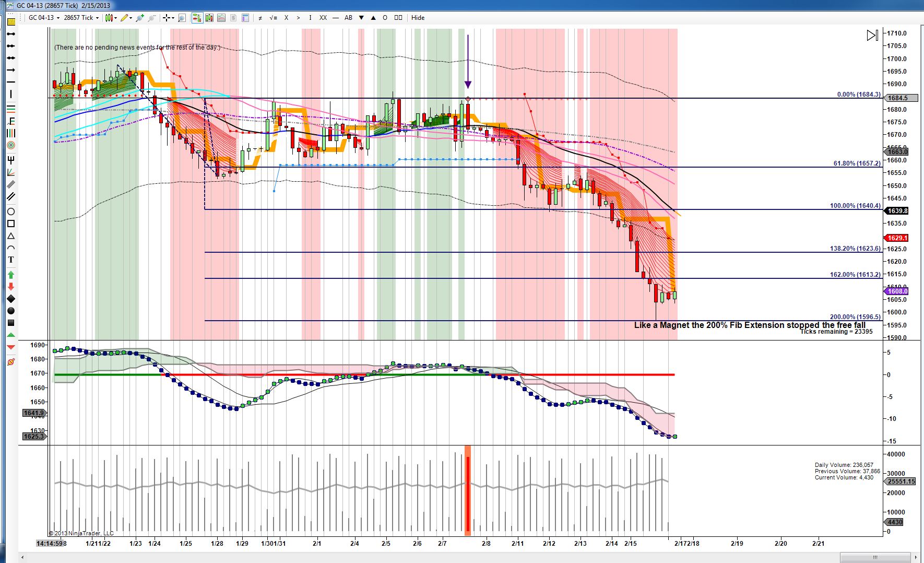Image resolution: width=924 pixels, height=563 pixels.
Task: Click the green connect data icon
Action: [139, 18]
